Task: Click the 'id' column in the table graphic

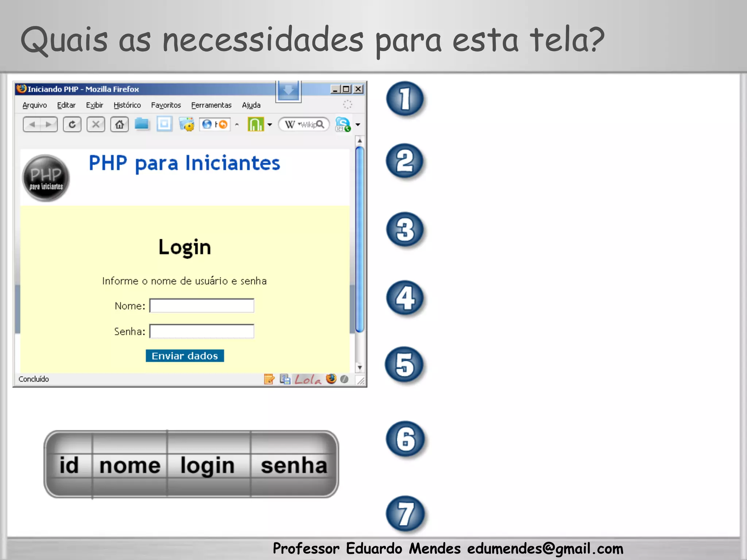Action: click(x=69, y=465)
